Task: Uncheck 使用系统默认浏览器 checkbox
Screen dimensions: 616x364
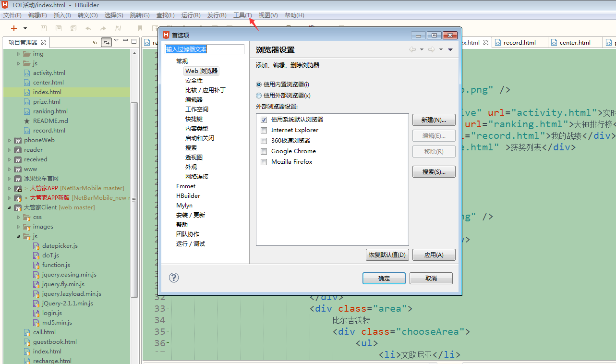Action: pyautogui.click(x=264, y=120)
